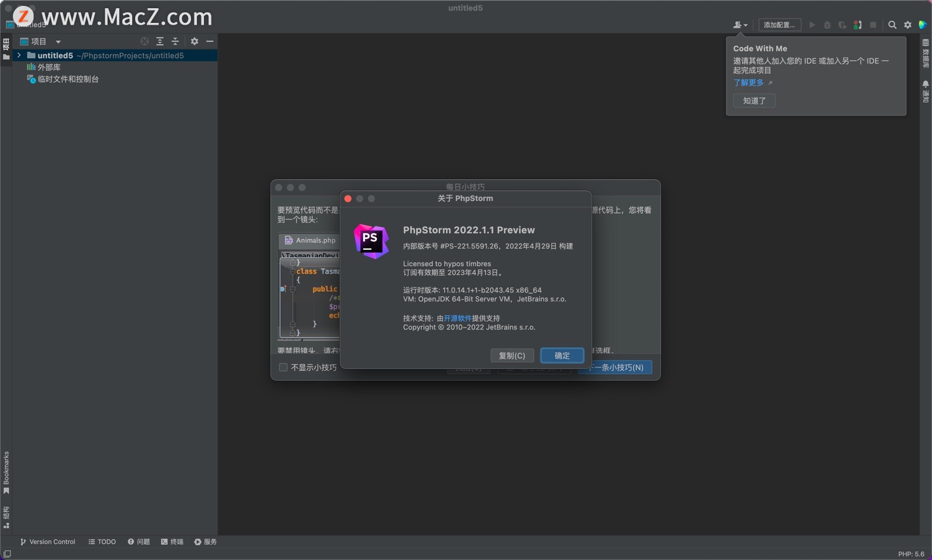
Task: Click the Debug bug toolbar icon
Action: pos(827,25)
